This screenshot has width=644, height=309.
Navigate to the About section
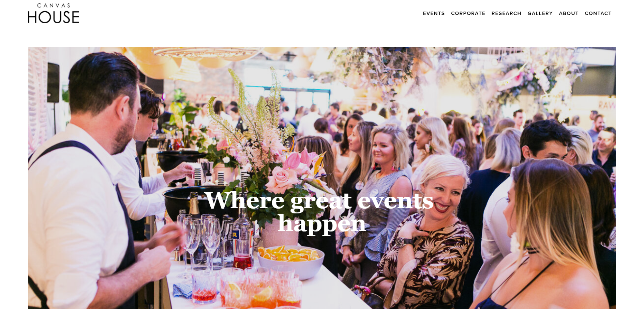point(569,13)
